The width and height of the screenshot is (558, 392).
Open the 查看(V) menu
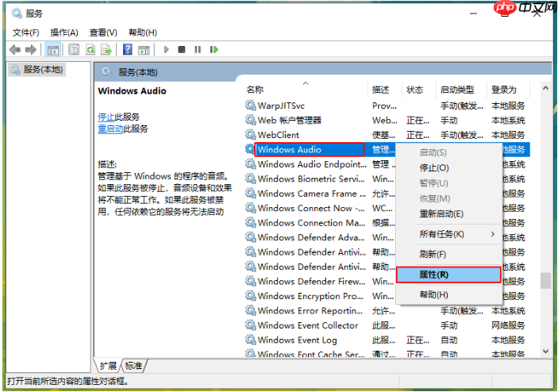coord(103,33)
